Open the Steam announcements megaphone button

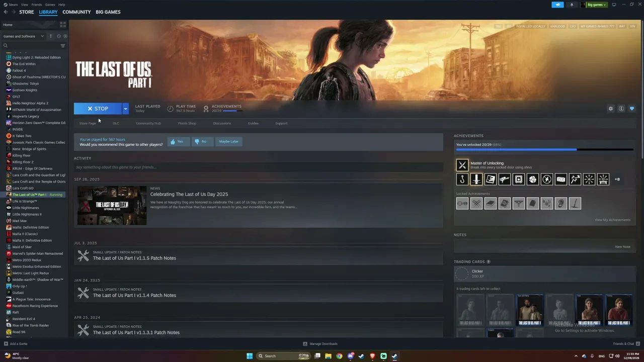point(557,5)
